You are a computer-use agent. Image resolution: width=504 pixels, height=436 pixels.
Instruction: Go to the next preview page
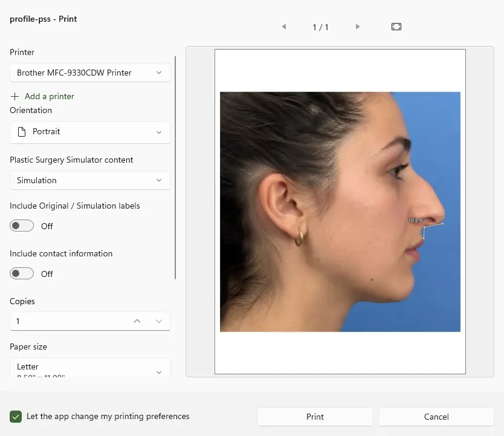(x=357, y=27)
